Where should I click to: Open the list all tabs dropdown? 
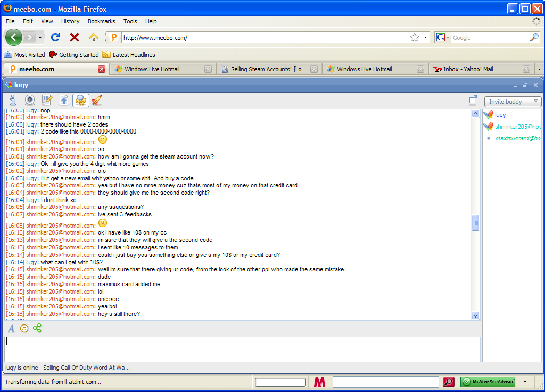click(x=539, y=69)
